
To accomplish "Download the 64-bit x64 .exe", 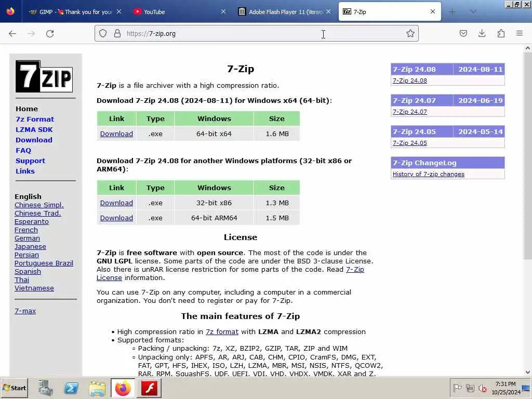I will pos(116,134).
